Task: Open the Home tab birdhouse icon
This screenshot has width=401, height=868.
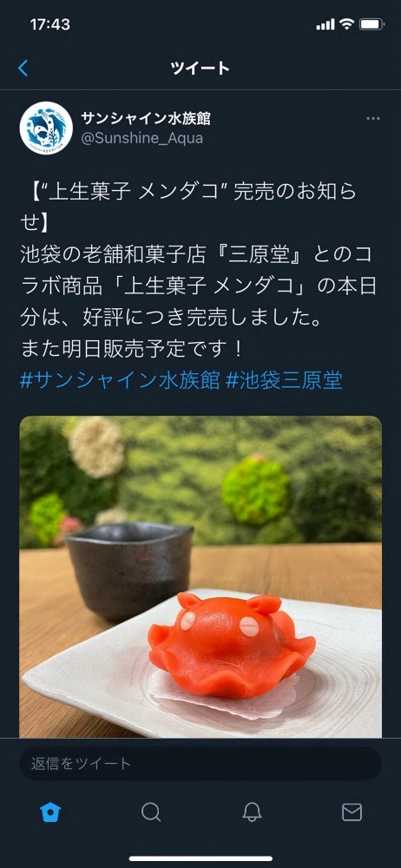Action: (x=50, y=812)
